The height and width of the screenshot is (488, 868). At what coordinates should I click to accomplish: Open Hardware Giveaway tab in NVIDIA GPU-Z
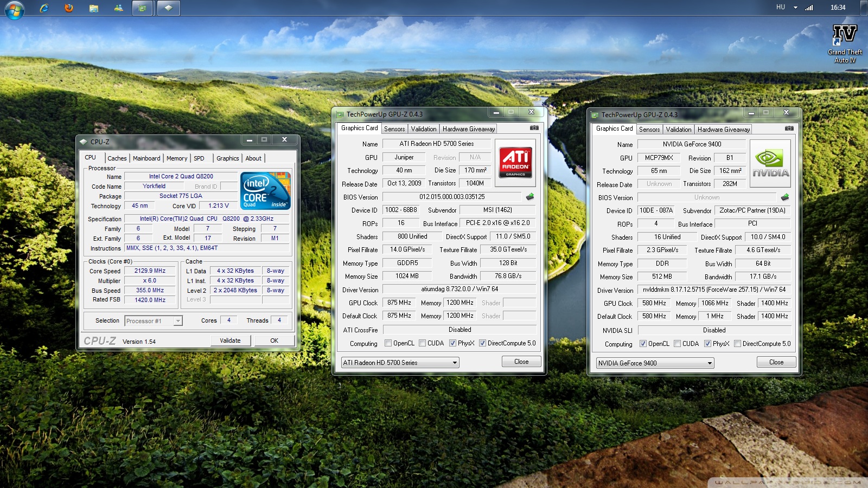tap(724, 130)
